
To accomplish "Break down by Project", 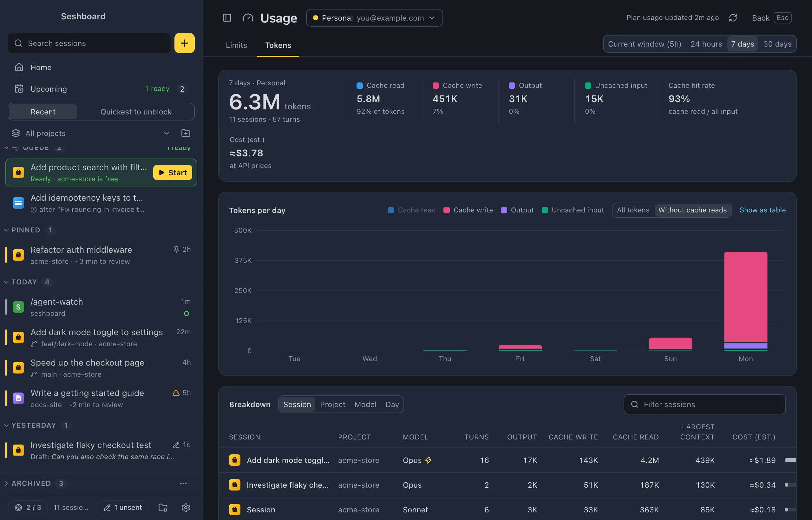I will 332,404.
